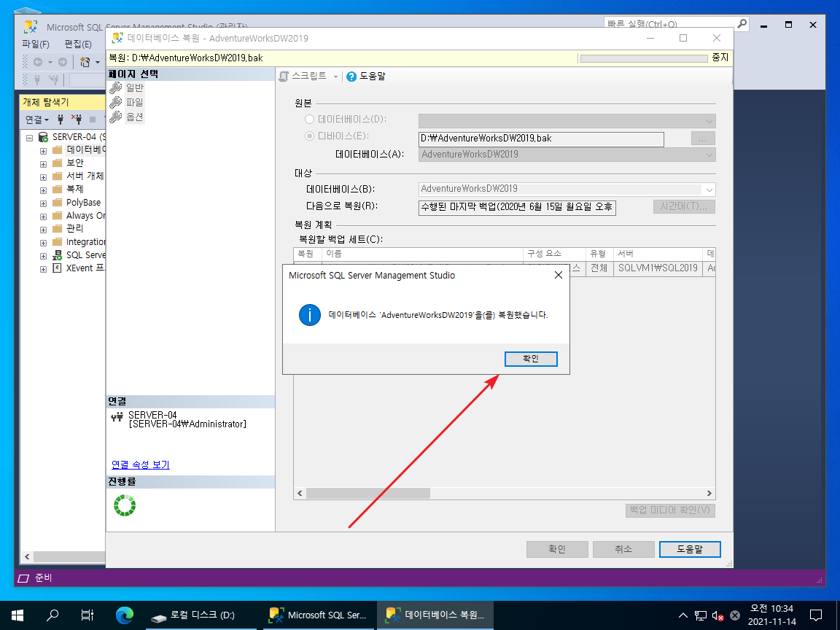This screenshot has height=630, width=840.
Task: Click the volume icon in the system tray
Action: [x=717, y=615]
